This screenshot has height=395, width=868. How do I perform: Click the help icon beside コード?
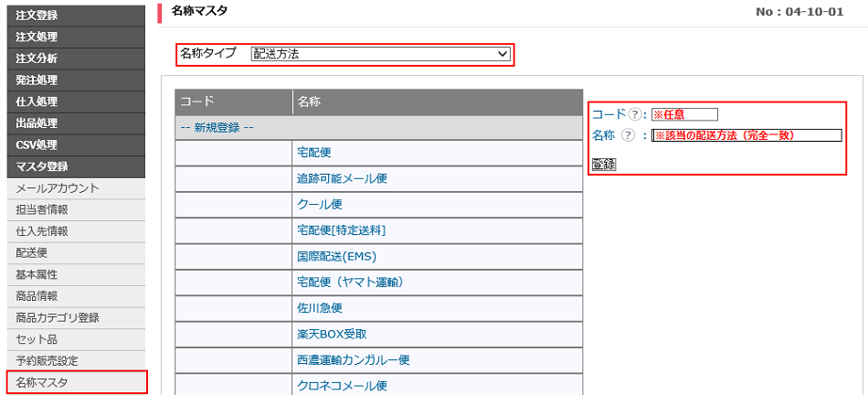click(634, 114)
